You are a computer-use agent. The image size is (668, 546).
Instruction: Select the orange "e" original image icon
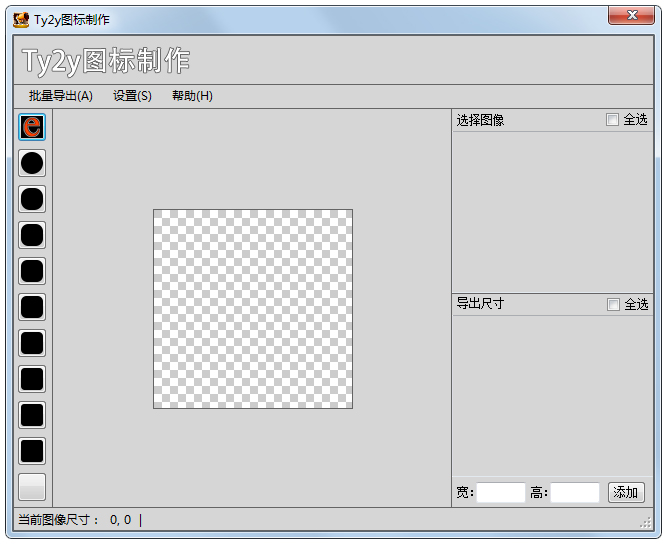coord(32,127)
